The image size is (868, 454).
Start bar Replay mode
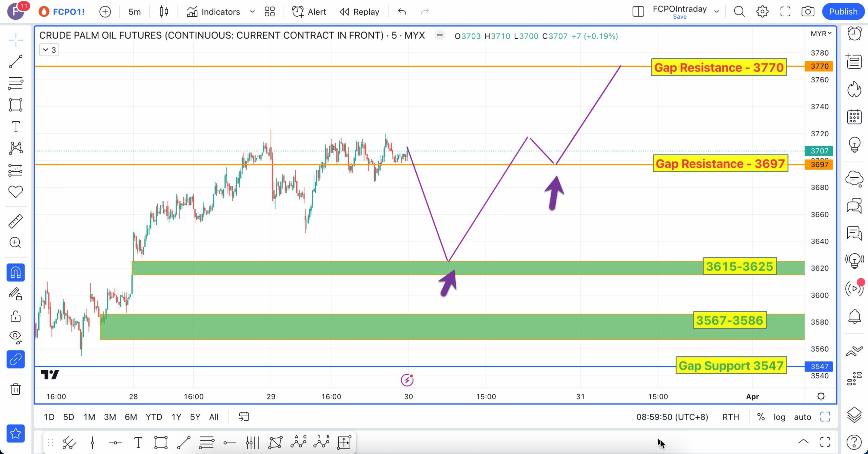pyautogui.click(x=359, y=12)
